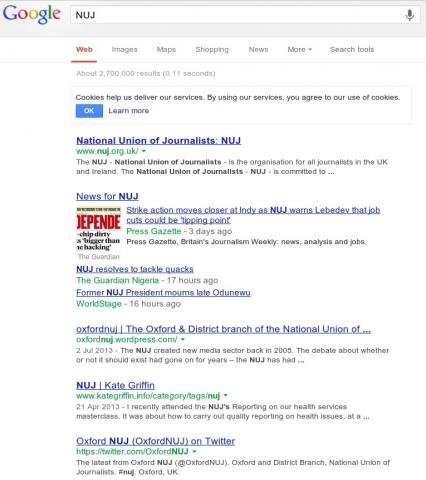Switch to the Maps tab
The width and height of the screenshot is (426, 480).
[x=166, y=49]
